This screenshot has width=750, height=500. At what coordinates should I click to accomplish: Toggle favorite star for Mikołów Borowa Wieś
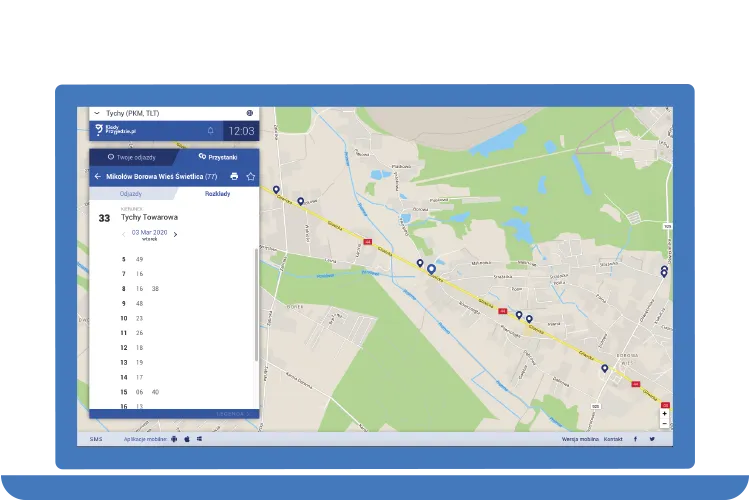click(x=250, y=176)
